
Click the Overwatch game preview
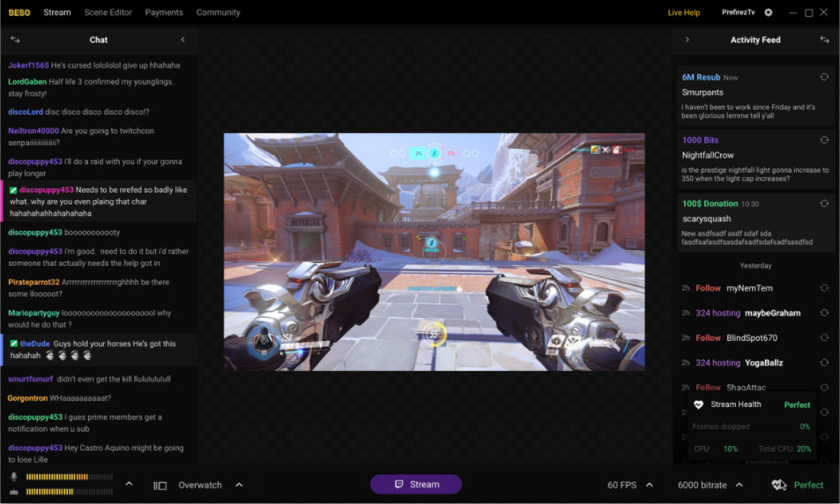pyautogui.click(x=434, y=252)
